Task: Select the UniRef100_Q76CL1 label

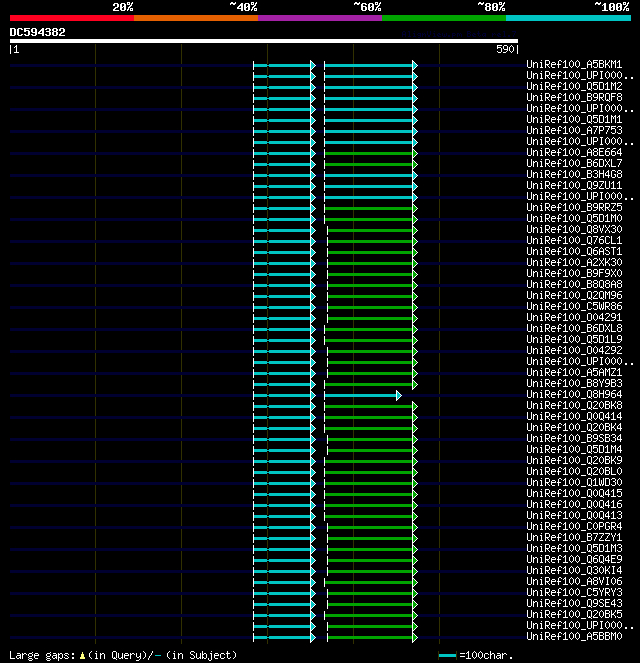Action: (574, 240)
